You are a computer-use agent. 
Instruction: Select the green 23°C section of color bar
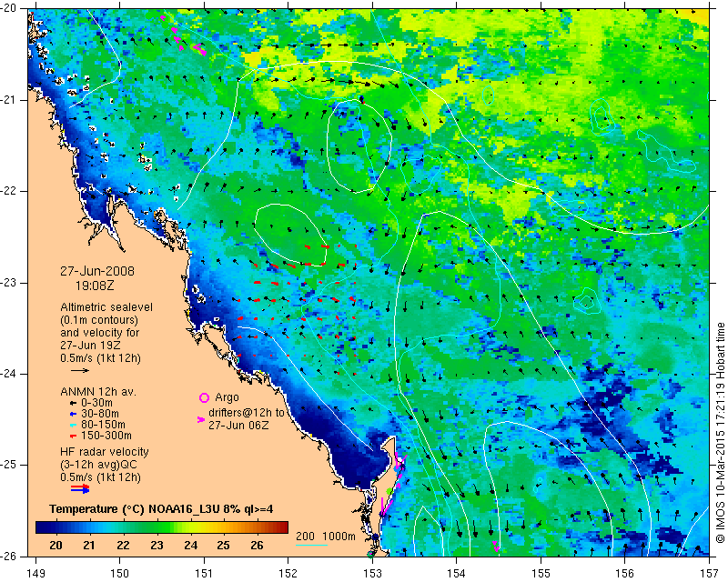tap(157, 527)
